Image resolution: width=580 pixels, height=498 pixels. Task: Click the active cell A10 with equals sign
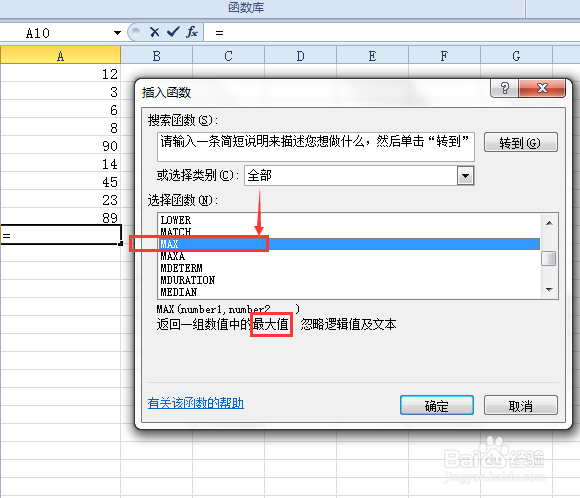[x=60, y=235]
